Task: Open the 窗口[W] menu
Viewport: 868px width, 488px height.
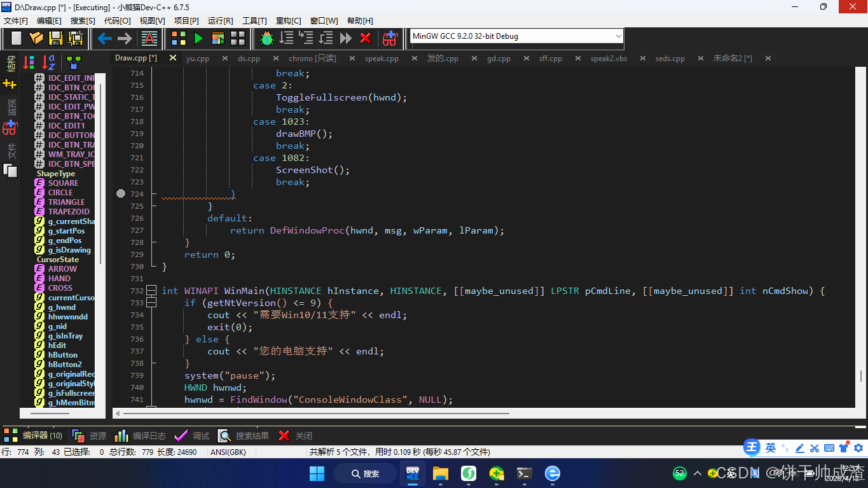Action: click(324, 21)
